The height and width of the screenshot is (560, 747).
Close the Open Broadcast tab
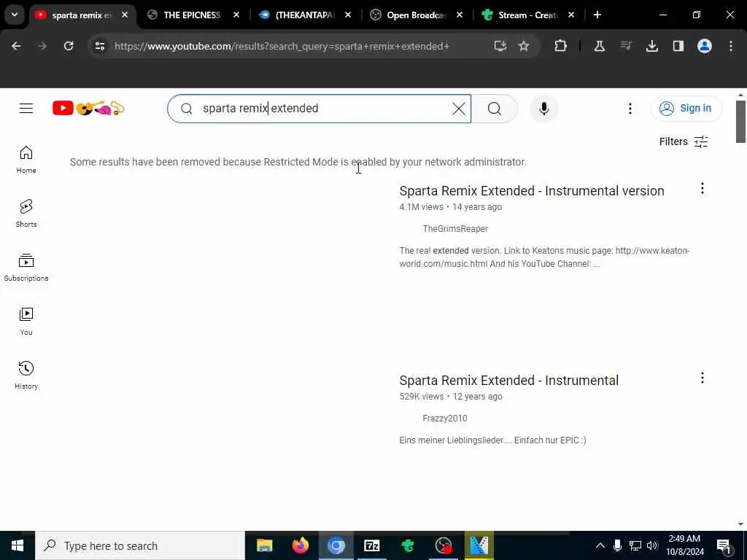point(460,15)
